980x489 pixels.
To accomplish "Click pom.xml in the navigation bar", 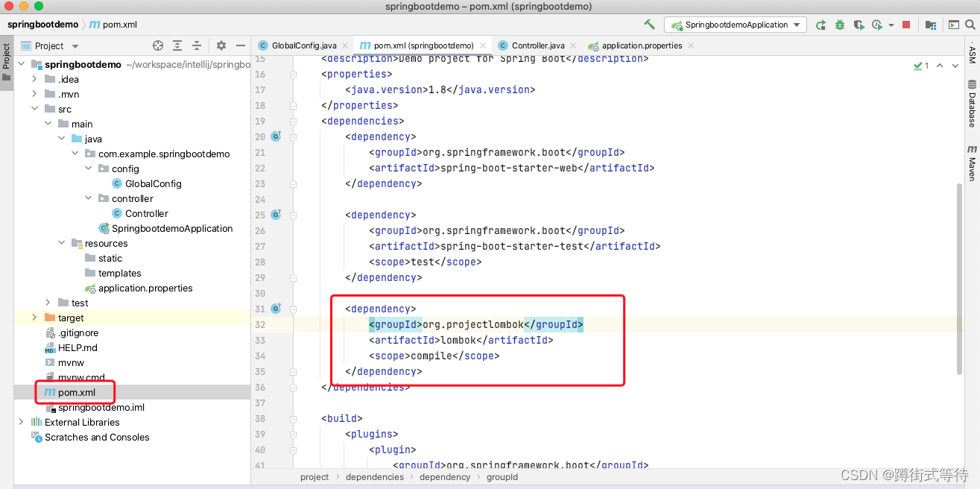I will [112, 25].
